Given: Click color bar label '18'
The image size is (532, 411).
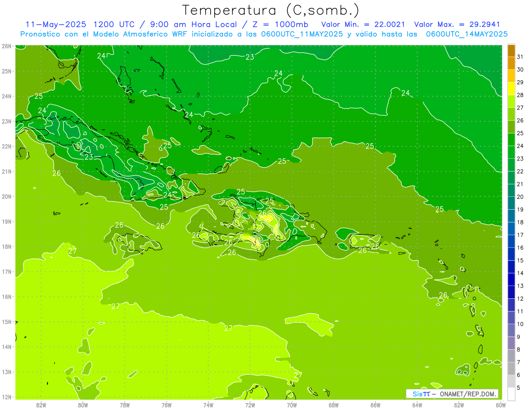Looking at the screenshot, I should pos(520,222).
